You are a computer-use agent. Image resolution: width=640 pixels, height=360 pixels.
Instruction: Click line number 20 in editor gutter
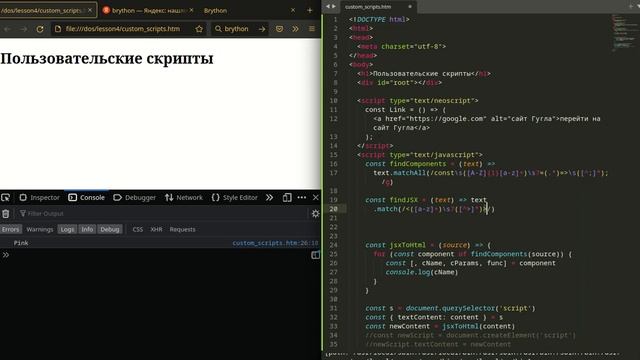[333, 209]
